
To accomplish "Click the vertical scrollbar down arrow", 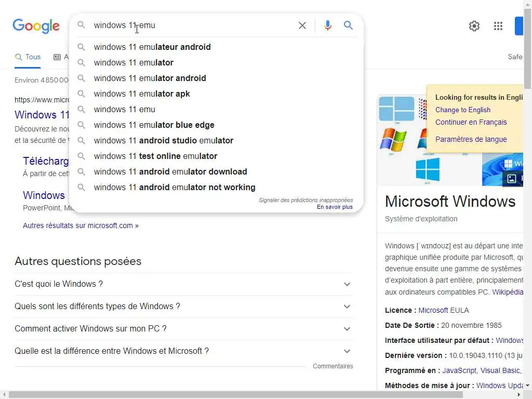I will click(x=528, y=386).
